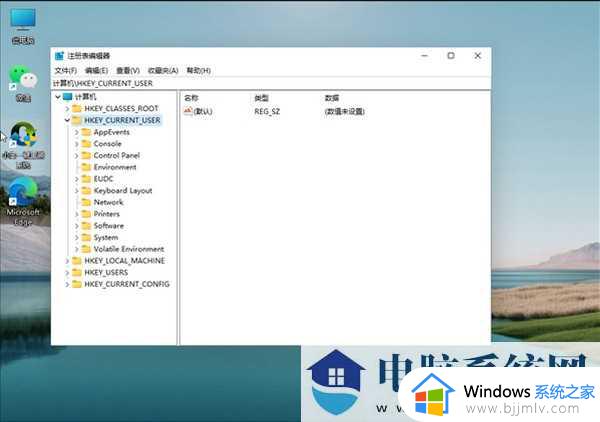Click the HKEY_CLASSES_ROOT folder icon
This screenshot has height=422, width=600.
point(77,108)
